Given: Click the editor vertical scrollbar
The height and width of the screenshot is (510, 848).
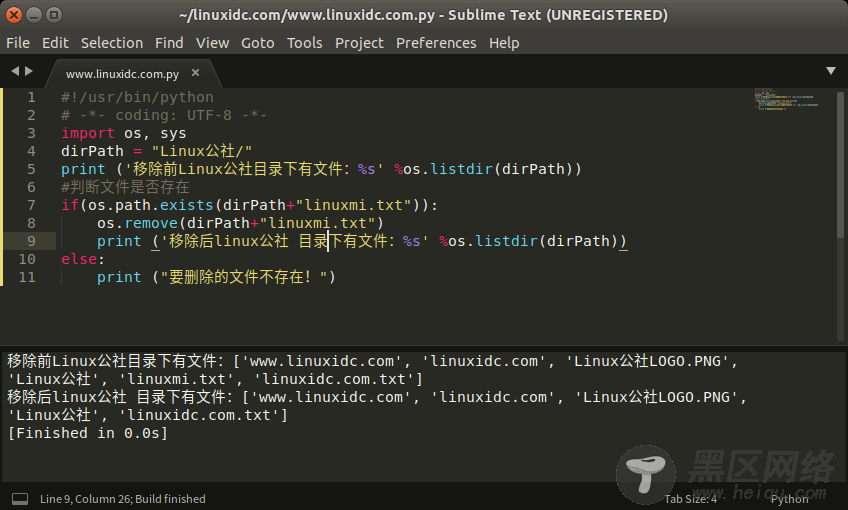Looking at the screenshot, I should [x=840, y=165].
